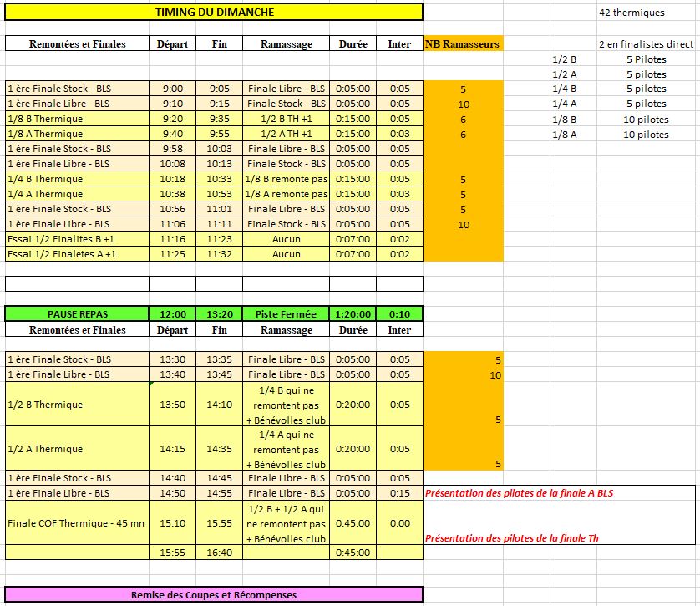
Task: Click the '11:23' end time cell
Action: [x=219, y=239]
